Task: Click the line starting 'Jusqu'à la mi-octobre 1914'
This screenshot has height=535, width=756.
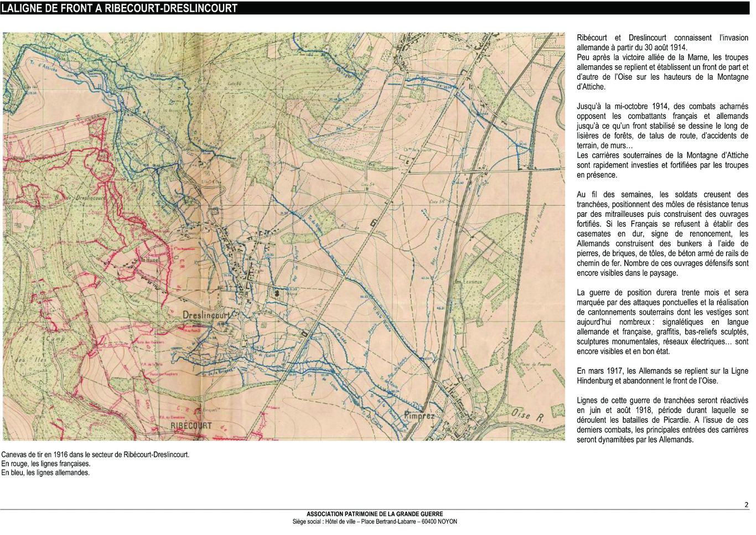Action: coord(662,106)
